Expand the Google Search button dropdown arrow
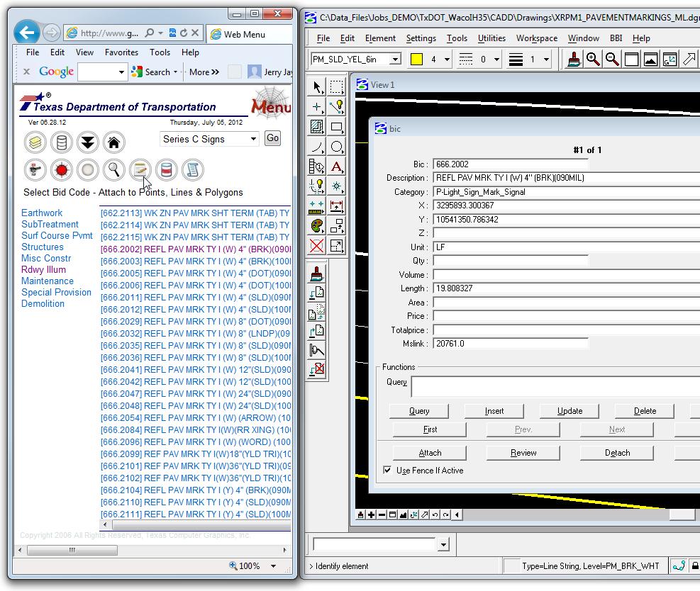 175,72
